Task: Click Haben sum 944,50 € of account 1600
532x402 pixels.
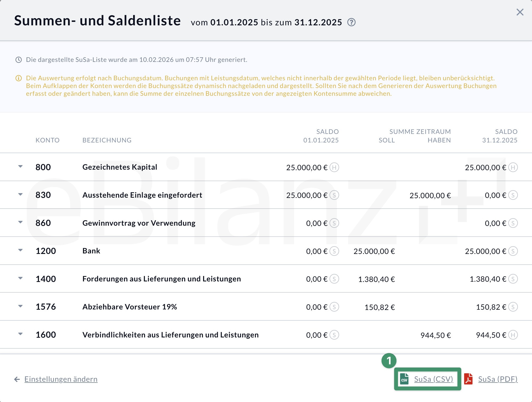Action: pyautogui.click(x=436, y=335)
